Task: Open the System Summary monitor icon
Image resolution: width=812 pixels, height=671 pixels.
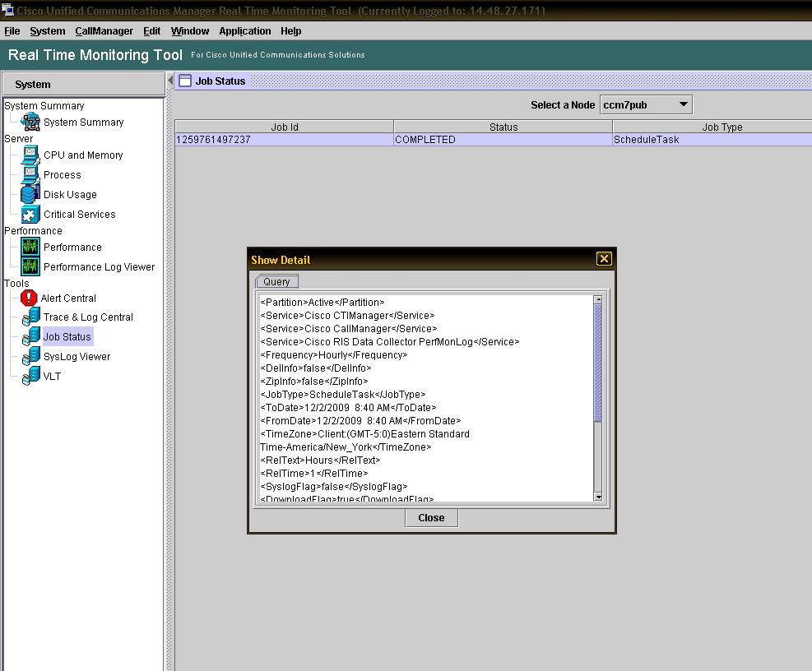Action: pos(30,123)
